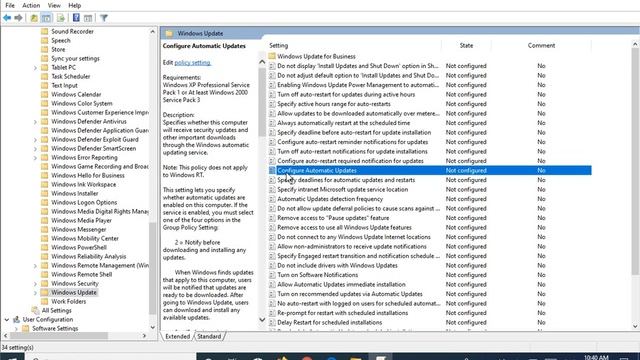
Task: Expand the Windows Defender SmartScreen node
Action: pyautogui.click(x=35, y=149)
